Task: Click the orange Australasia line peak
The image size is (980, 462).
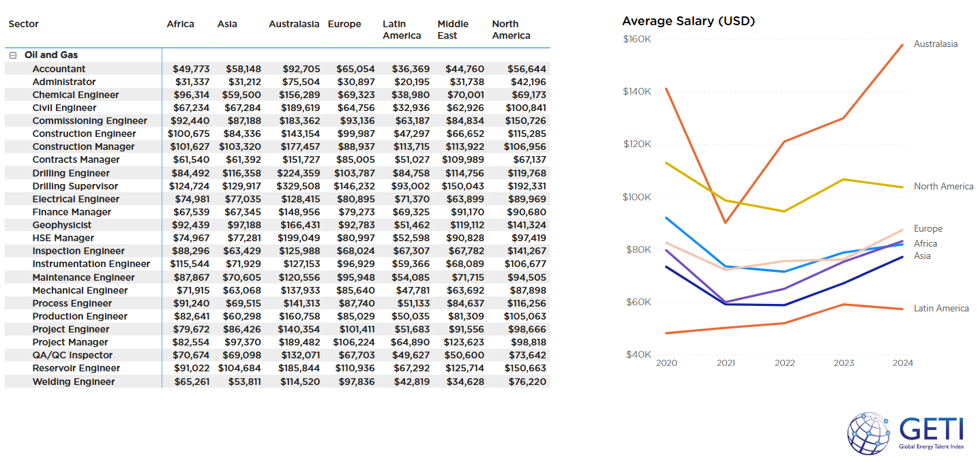Action: tap(903, 46)
